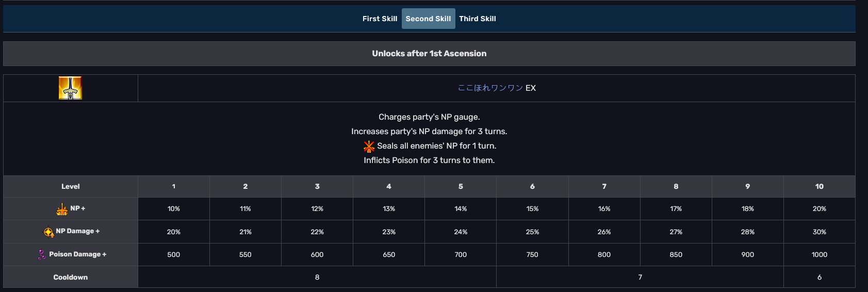This screenshot has height=292, width=868.
Task: Click the NP Damage buff icon
Action: [x=48, y=232]
